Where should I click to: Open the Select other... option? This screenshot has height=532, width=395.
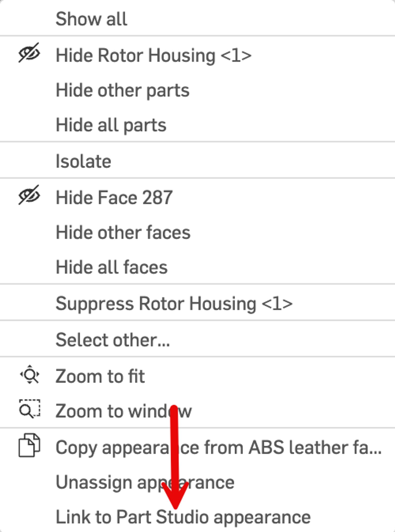113,340
